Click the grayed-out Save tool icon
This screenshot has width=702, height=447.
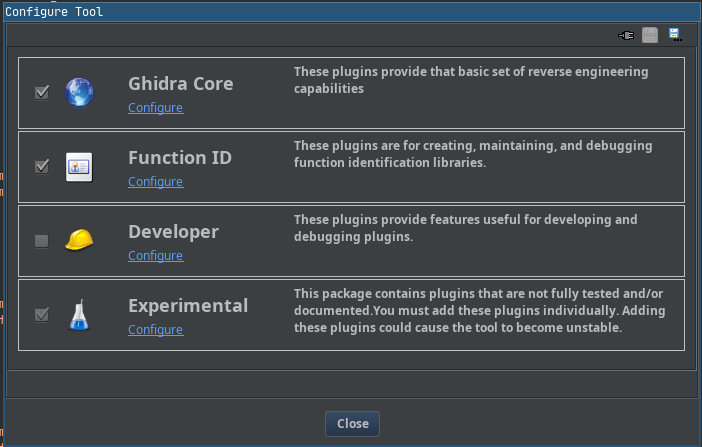(650, 35)
